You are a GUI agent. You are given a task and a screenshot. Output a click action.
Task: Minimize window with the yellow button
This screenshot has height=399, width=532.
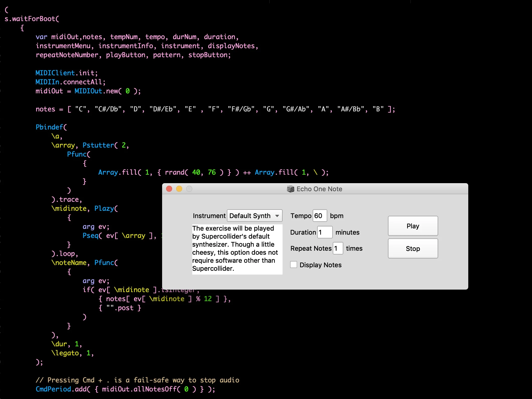(179, 189)
